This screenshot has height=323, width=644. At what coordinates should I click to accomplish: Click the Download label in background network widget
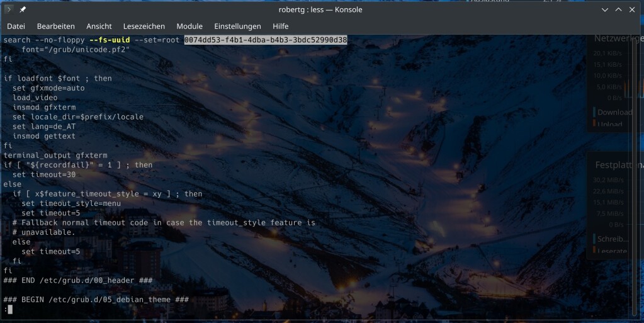[614, 112]
